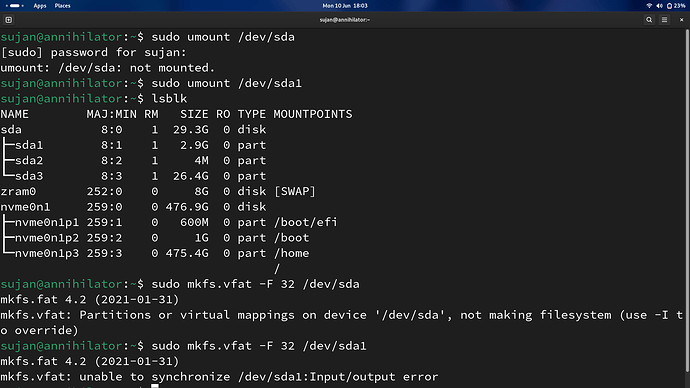Click the '600M' size value
690x388 pixels.
pyautogui.click(x=194, y=223)
